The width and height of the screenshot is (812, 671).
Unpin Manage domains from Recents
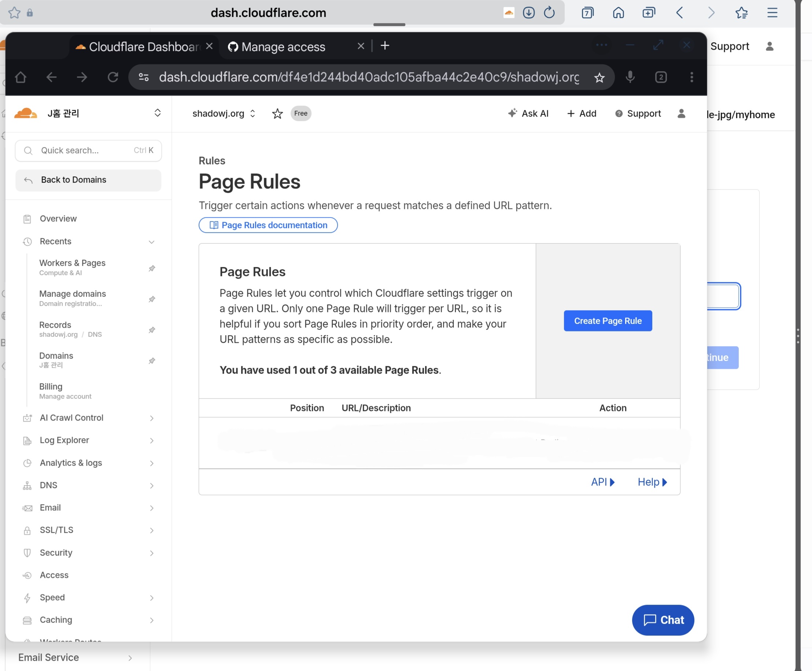click(152, 299)
